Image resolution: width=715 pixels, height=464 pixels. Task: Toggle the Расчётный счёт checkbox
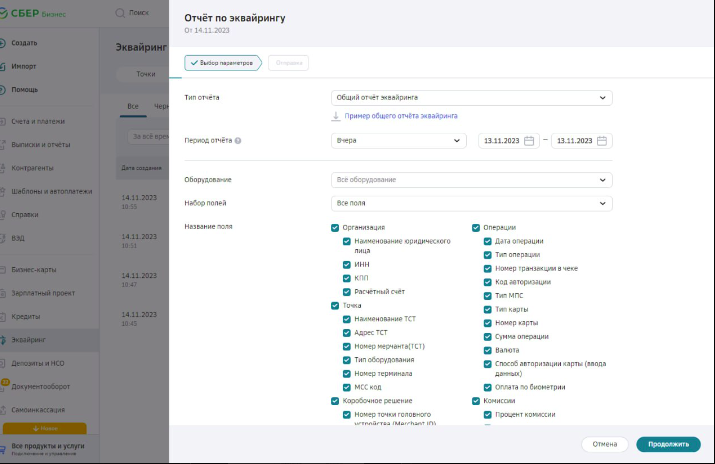(347, 292)
